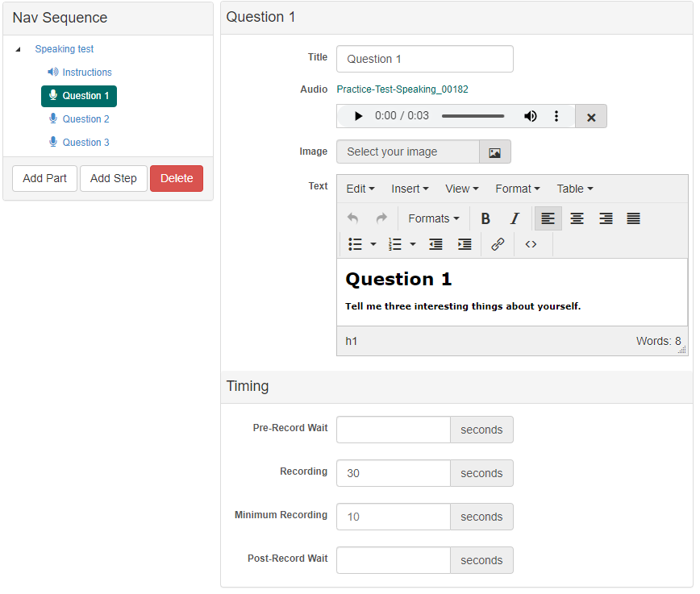Center align the editor text
This screenshot has width=700, height=594.
coord(577,218)
